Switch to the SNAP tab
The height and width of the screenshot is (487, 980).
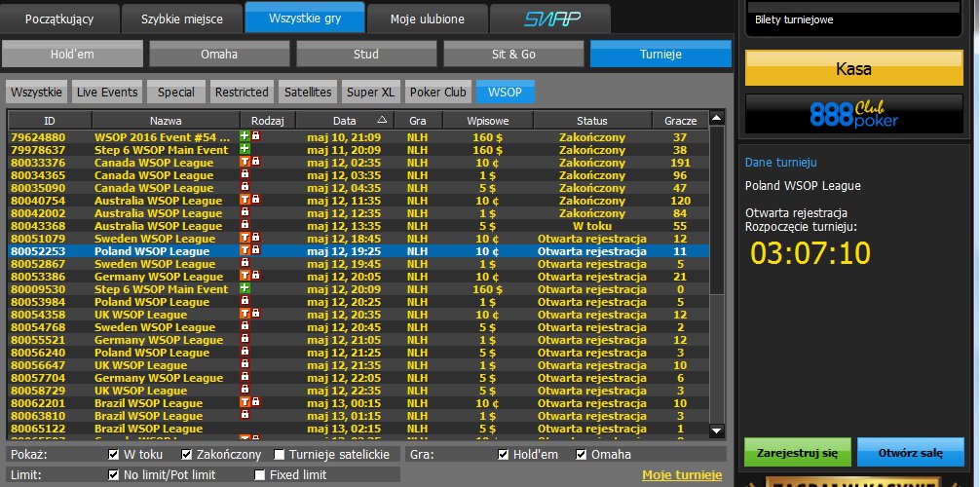click(x=550, y=19)
